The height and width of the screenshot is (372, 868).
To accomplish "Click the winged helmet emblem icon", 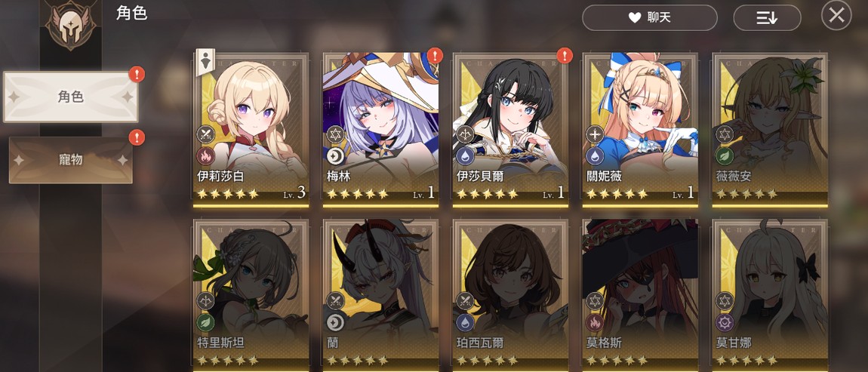I will tap(70, 25).
